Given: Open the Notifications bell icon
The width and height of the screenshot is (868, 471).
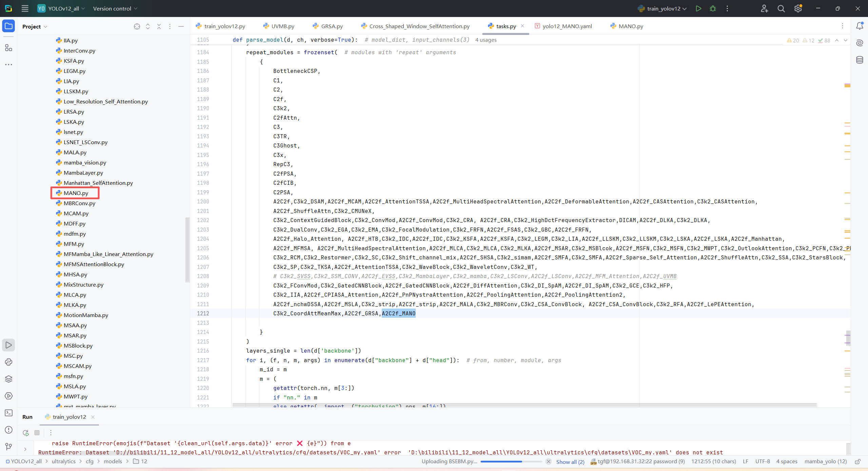Looking at the screenshot, I should pos(860,26).
